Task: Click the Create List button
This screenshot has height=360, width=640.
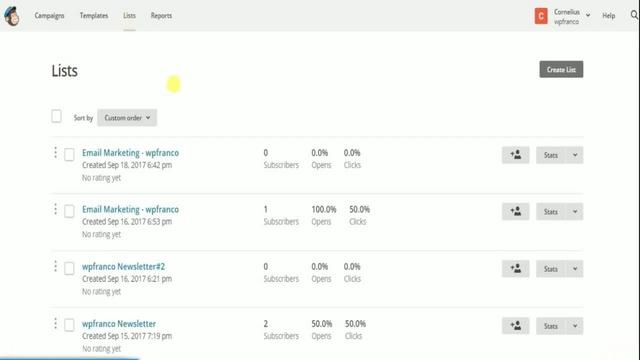Action: [x=561, y=69]
